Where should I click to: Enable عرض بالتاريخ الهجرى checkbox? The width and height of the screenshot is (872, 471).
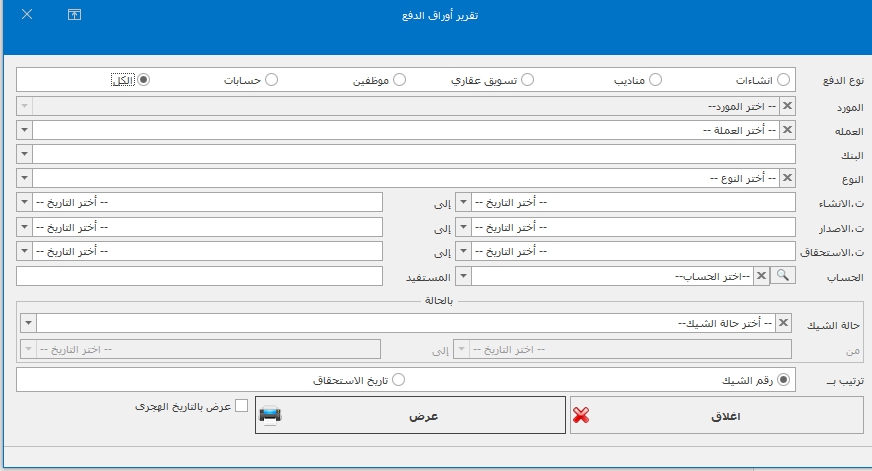[241, 406]
